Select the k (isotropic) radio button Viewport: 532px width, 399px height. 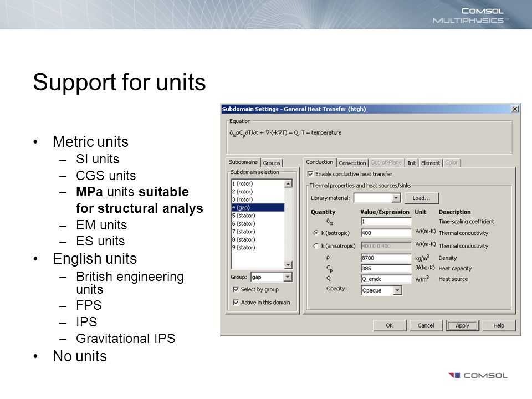click(x=316, y=233)
